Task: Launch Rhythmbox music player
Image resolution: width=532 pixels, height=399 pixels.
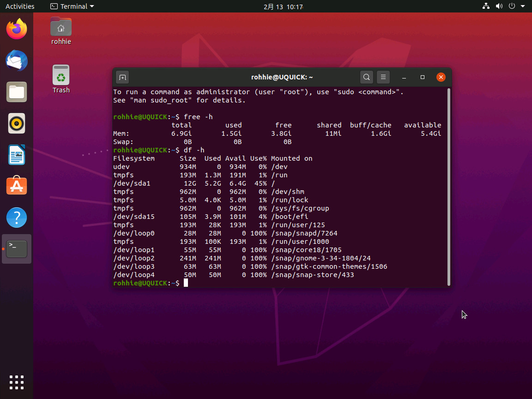Action: pyautogui.click(x=17, y=123)
